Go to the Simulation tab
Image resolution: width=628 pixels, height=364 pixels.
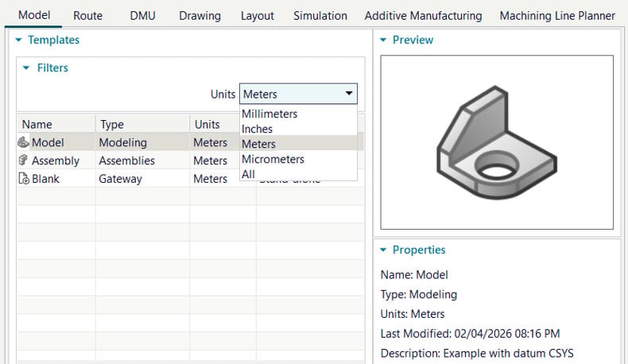pyautogui.click(x=320, y=16)
